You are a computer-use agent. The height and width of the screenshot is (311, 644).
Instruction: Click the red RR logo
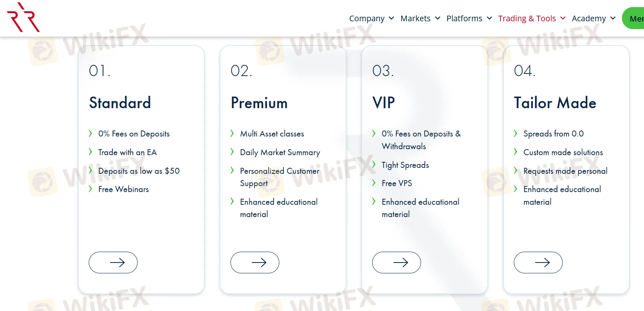pyautogui.click(x=23, y=17)
